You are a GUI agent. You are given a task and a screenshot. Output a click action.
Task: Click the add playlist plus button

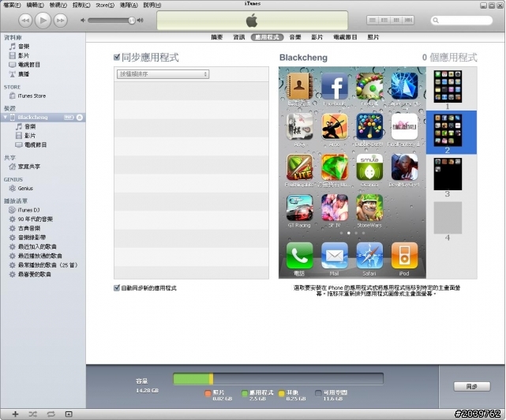(15, 414)
